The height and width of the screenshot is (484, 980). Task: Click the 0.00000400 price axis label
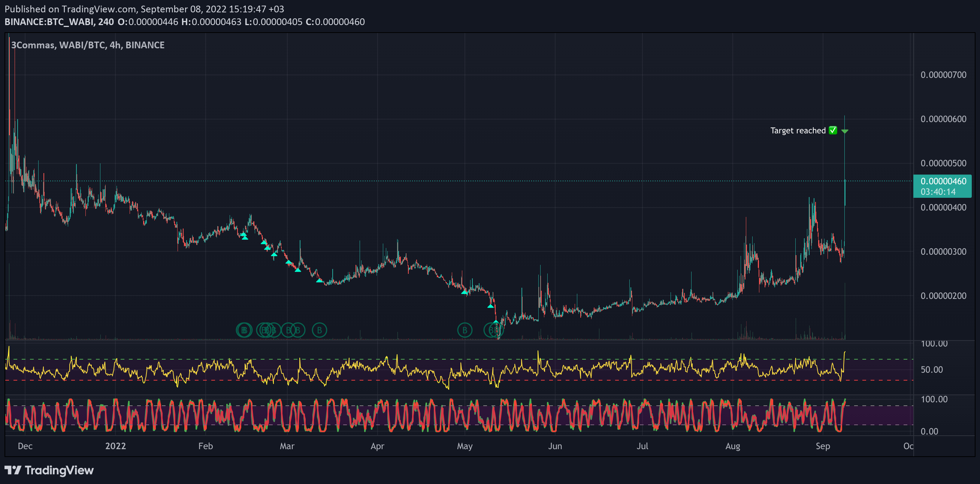[944, 208]
